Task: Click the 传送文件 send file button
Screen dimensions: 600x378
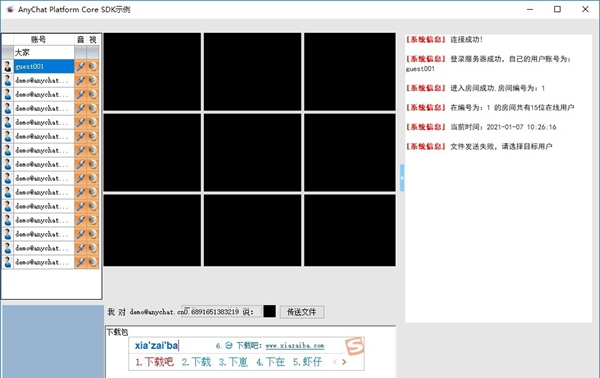Action: 302,312
